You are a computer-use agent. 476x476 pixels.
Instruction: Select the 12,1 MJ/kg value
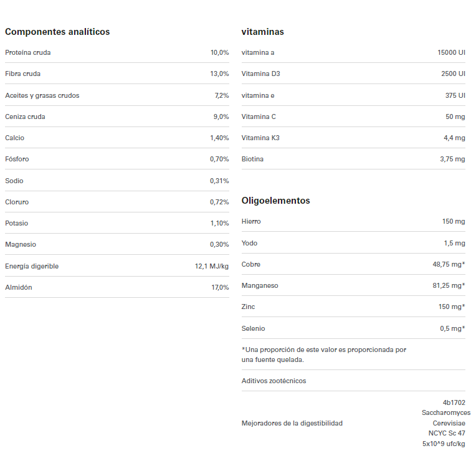point(212,266)
